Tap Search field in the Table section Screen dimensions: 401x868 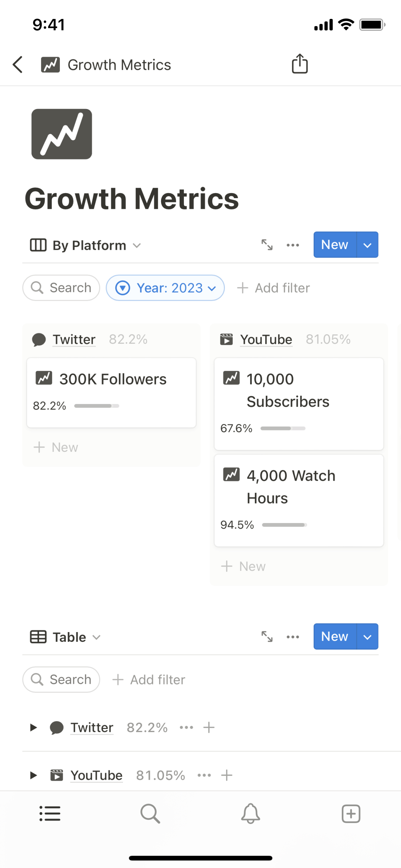(x=61, y=680)
